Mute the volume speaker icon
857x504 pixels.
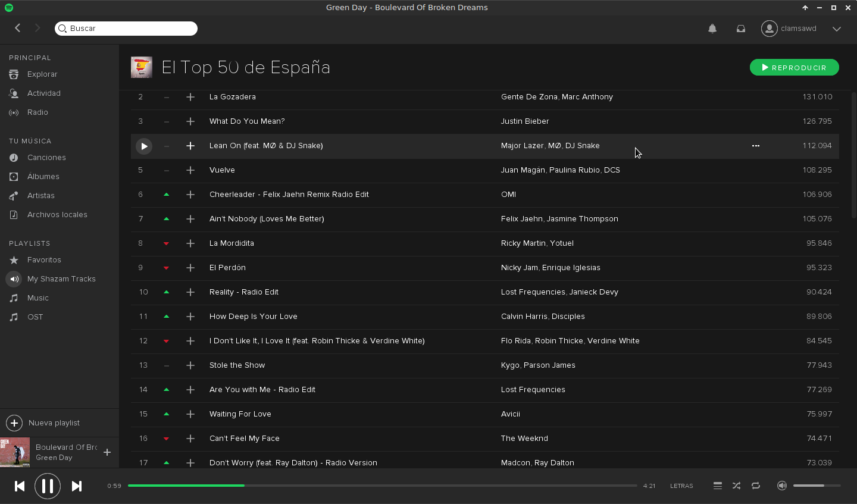click(782, 486)
